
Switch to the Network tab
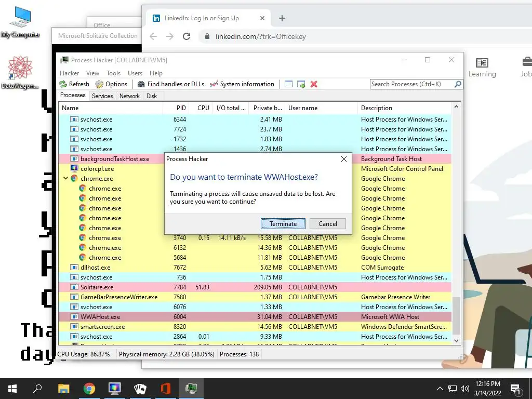click(x=129, y=96)
